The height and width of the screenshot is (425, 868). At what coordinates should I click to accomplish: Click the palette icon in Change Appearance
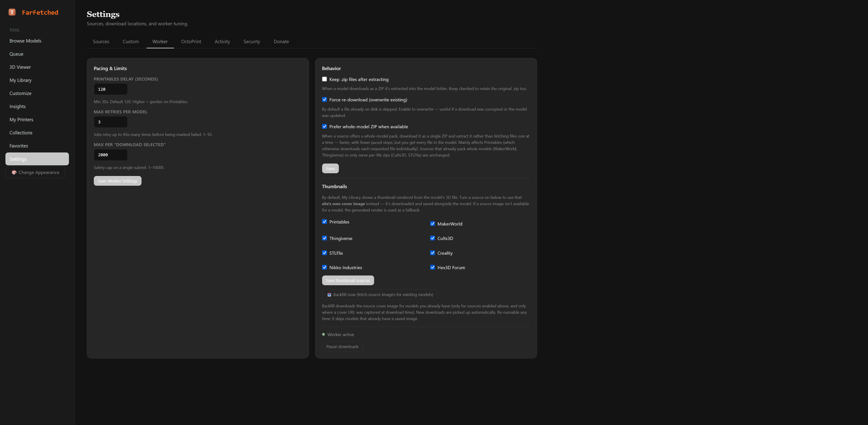(x=14, y=172)
